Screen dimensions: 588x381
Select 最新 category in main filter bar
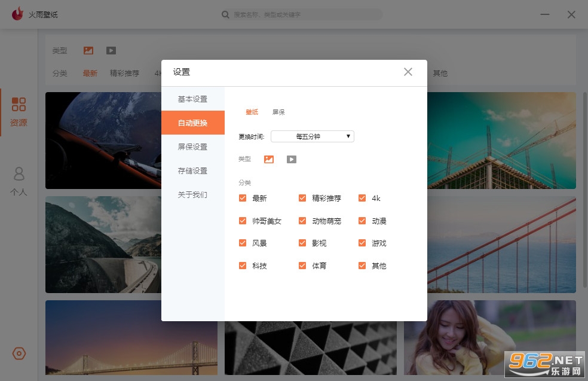coord(90,73)
